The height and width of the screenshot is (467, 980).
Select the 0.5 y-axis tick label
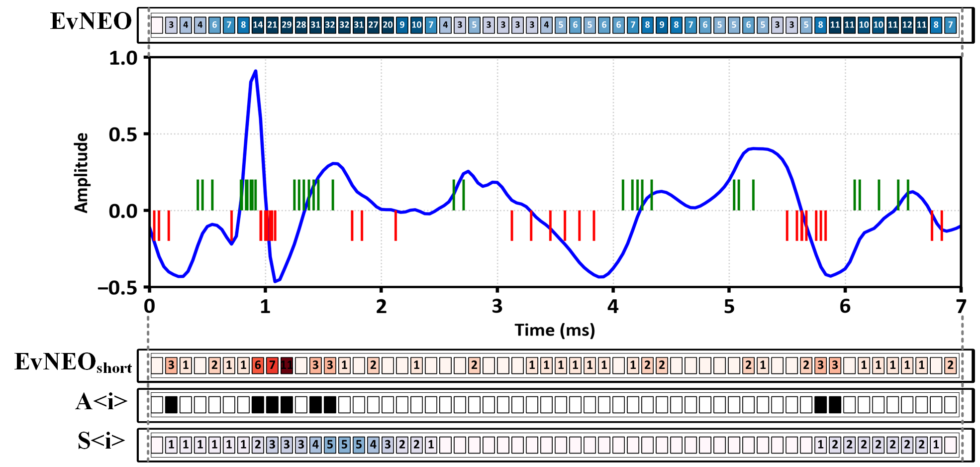tap(123, 134)
